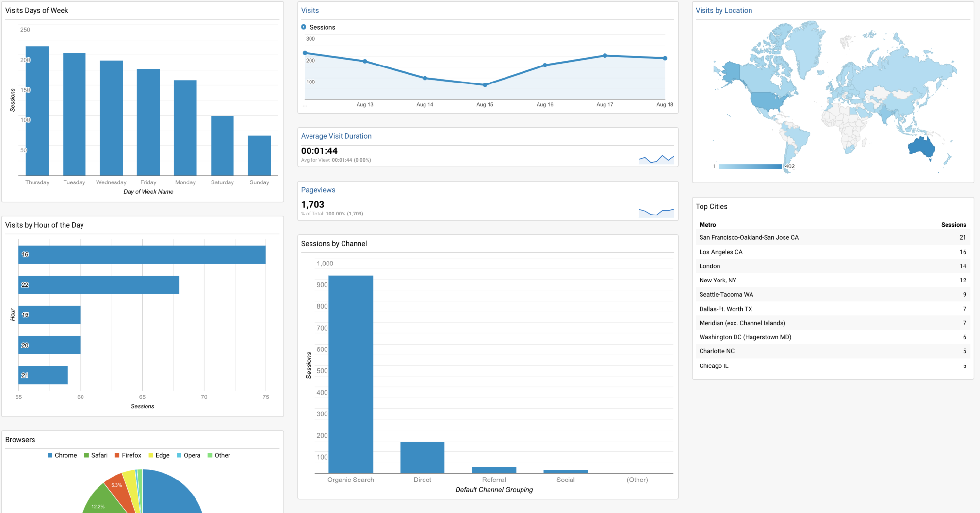
Task: Open the Visits by Location report
Action: click(x=723, y=10)
